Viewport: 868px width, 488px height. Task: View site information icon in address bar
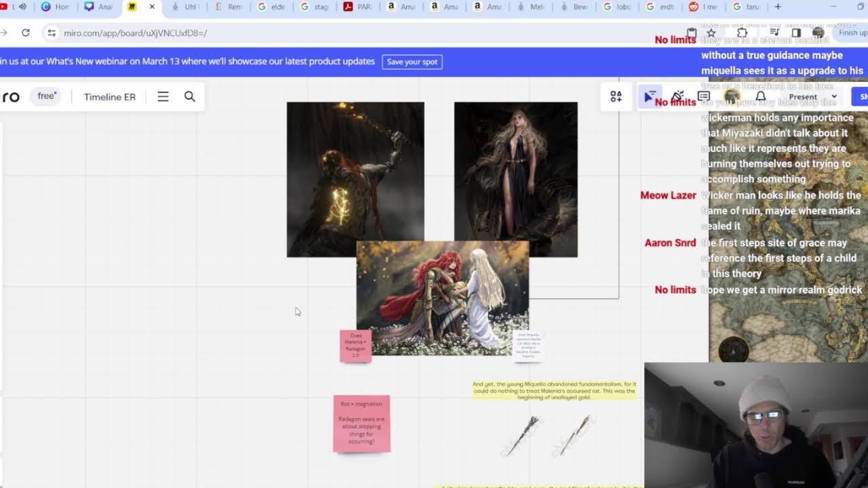(x=52, y=33)
